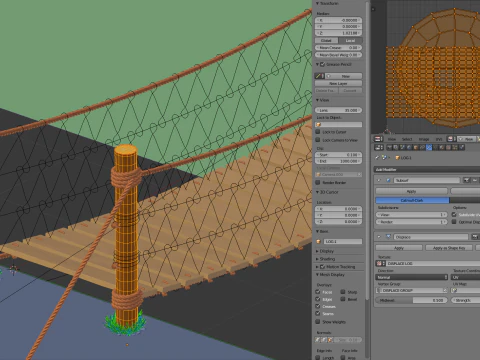Collapse the 3D Cursor panel
This screenshot has height=360, width=480.
[317, 192]
